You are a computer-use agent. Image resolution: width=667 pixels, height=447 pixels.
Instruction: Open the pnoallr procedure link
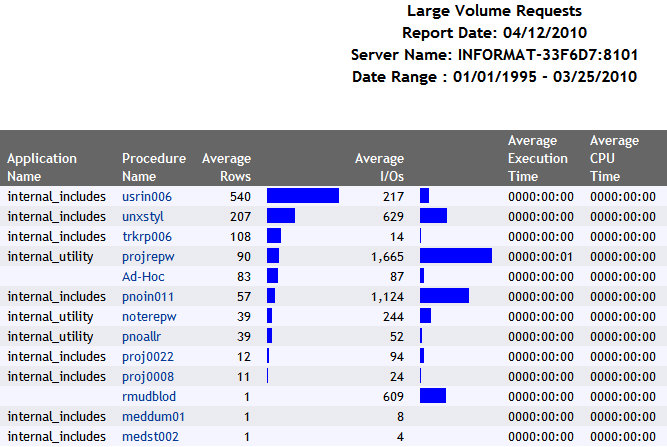142,336
